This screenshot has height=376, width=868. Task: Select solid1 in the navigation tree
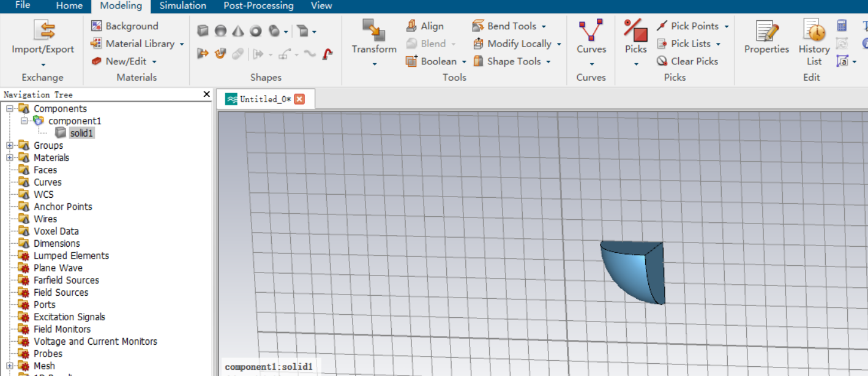82,133
